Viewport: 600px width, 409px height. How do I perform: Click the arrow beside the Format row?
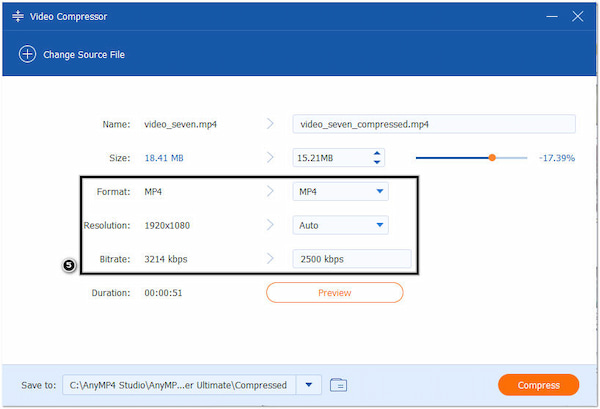[x=270, y=191]
